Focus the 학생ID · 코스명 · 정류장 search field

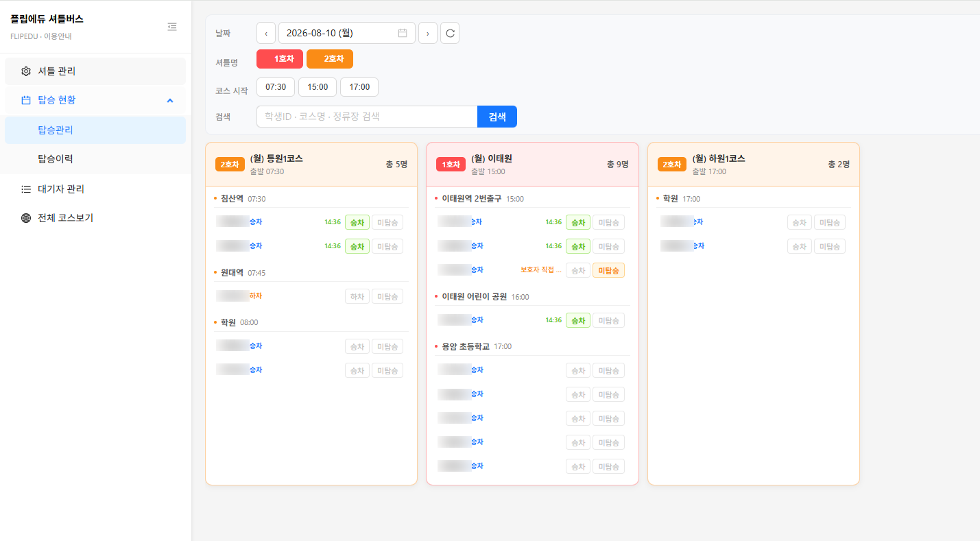(367, 117)
